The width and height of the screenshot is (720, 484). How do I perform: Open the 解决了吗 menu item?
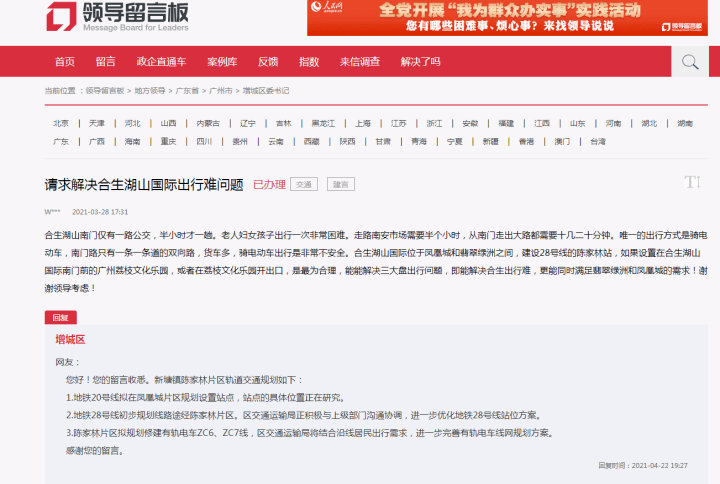pos(421,62)
